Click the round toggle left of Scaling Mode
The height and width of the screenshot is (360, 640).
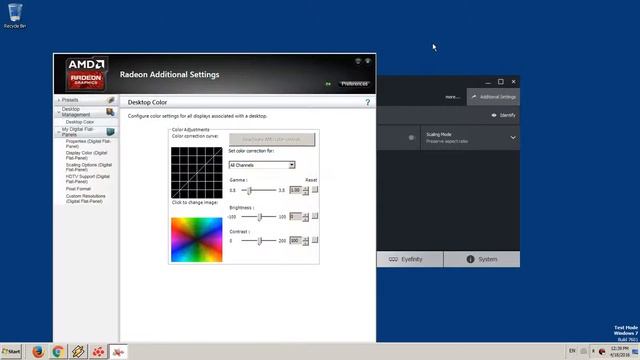[x=411, y=138]
